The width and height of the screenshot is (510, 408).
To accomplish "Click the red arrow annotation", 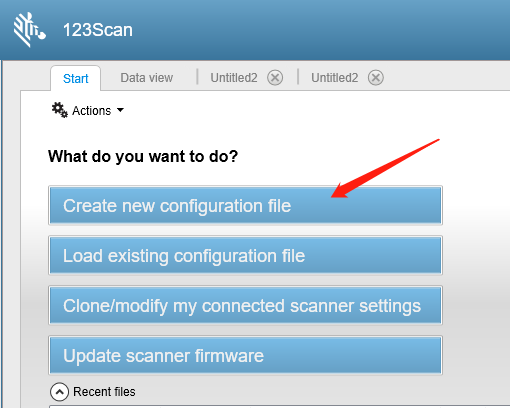I will pyautogui.click(x=385, y=168).
